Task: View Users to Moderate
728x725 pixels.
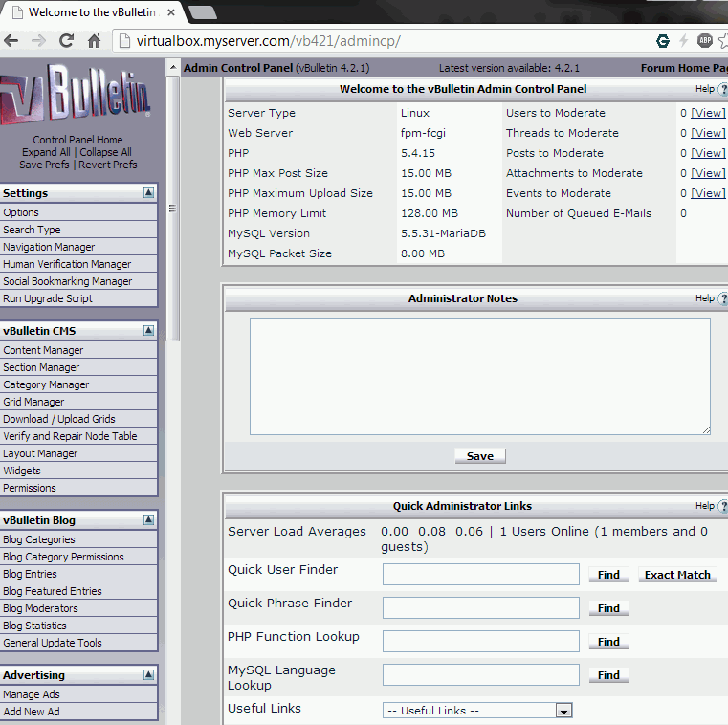Action: (708, 113)
